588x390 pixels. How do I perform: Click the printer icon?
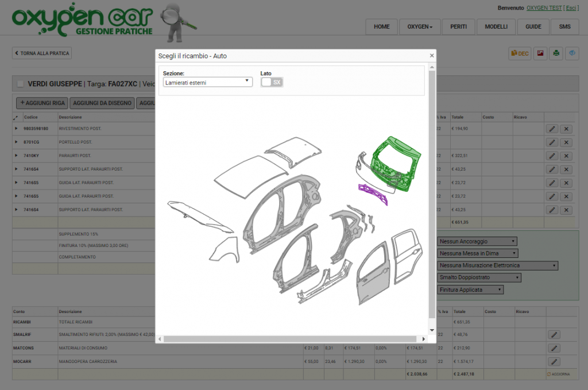tap(556, 53)
